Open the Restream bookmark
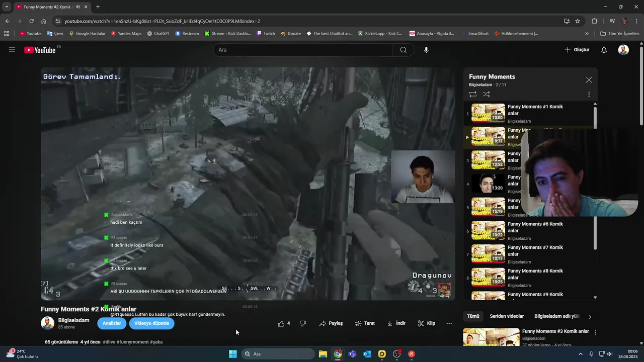This screenshot has height=362, width=644. pos(187,34)
